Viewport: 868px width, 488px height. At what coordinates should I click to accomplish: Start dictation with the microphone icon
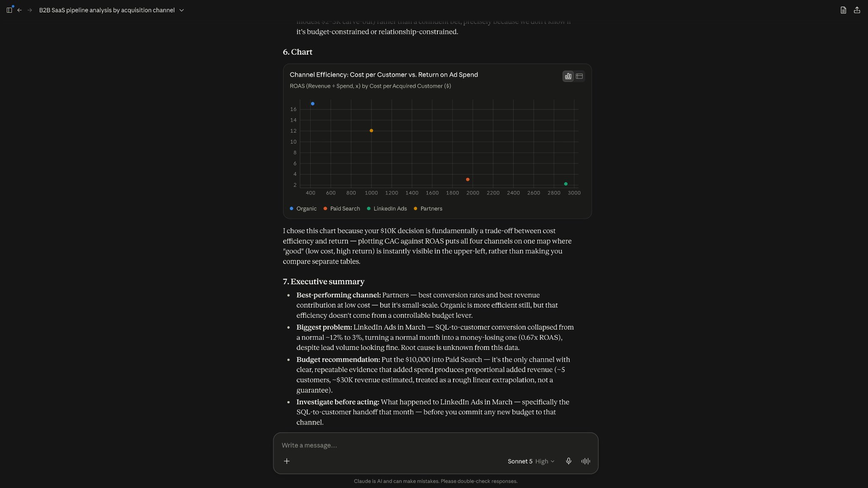coord(569,461)
